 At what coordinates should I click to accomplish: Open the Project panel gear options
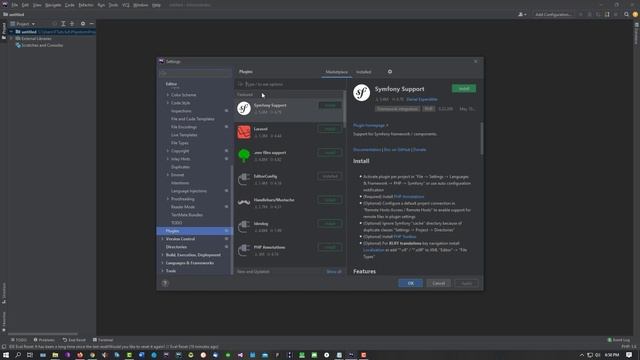pos(83,24)
